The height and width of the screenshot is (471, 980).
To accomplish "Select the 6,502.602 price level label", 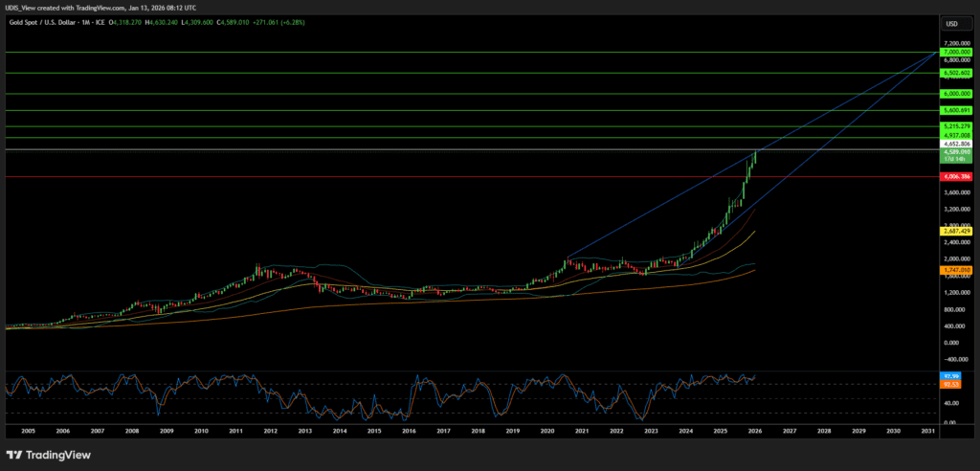I will [956, 73].
